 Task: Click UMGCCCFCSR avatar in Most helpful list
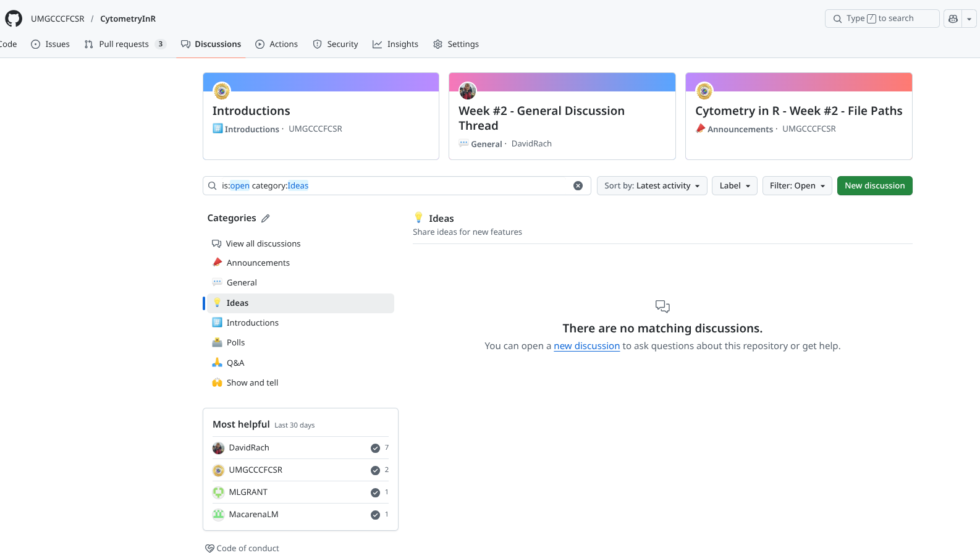tap(218, 470)
